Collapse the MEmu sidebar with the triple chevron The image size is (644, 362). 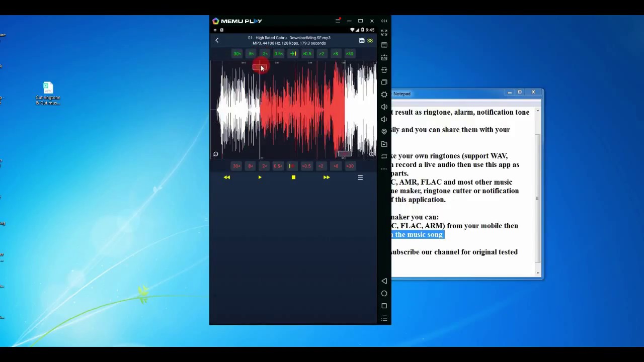(384, 21)
